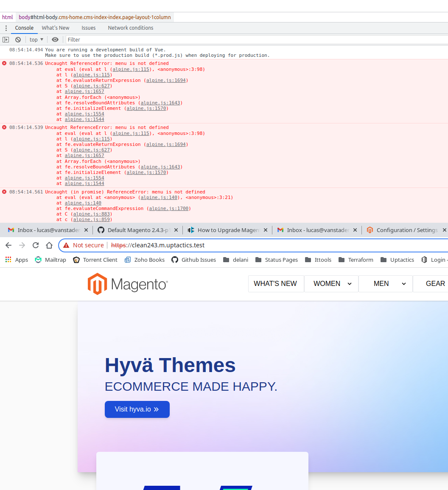Click the clear console icon in DevTools
Screen dimensions: 448x490
[x=18, y=39]
